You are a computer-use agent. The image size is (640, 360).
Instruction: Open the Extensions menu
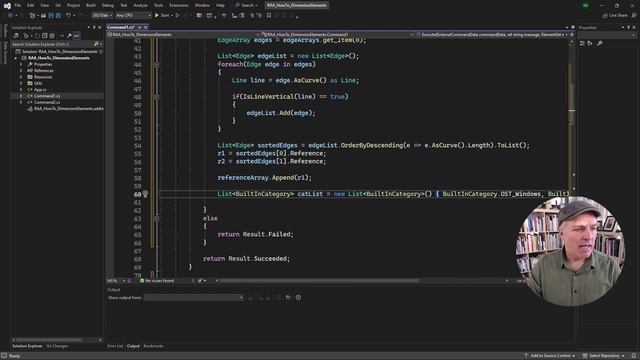(x=179, y=5)
